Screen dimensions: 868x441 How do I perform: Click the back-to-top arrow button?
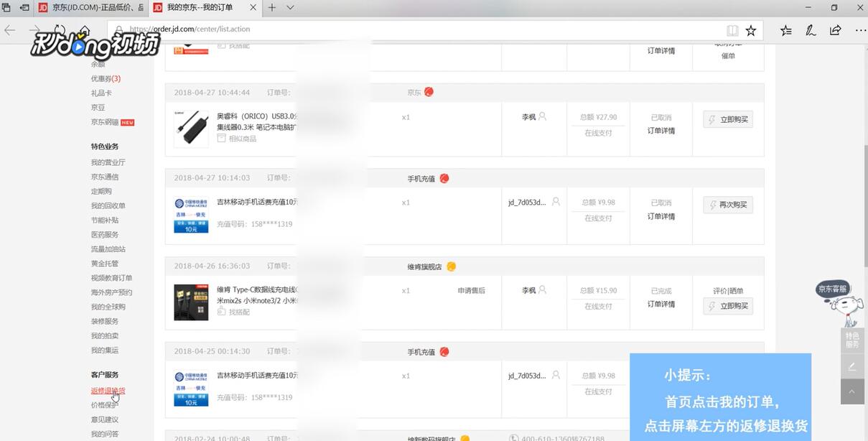tap(851, 391)
